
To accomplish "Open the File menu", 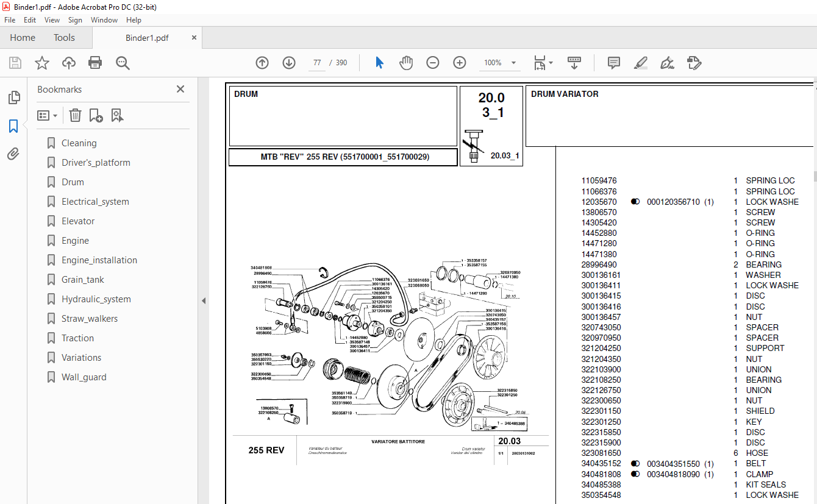I will click(10, 20).
